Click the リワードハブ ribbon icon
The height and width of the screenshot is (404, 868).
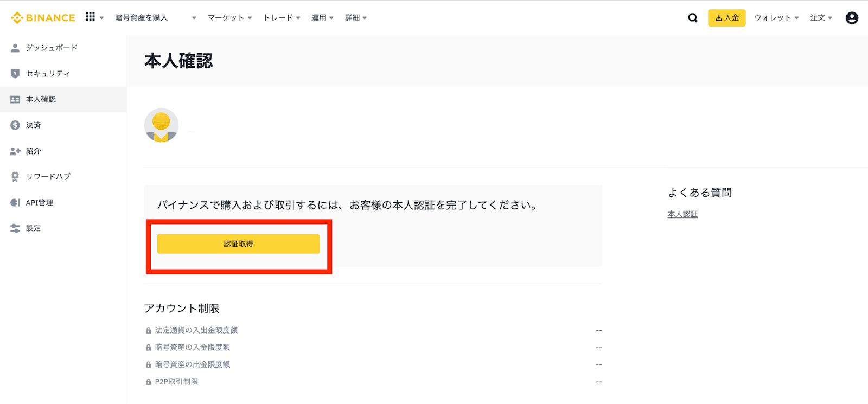pyautogui.click(x=15, y=177)
